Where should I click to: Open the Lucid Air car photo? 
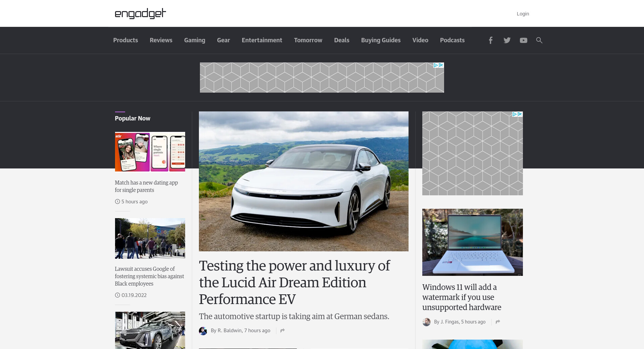click(x=304, y=181)
